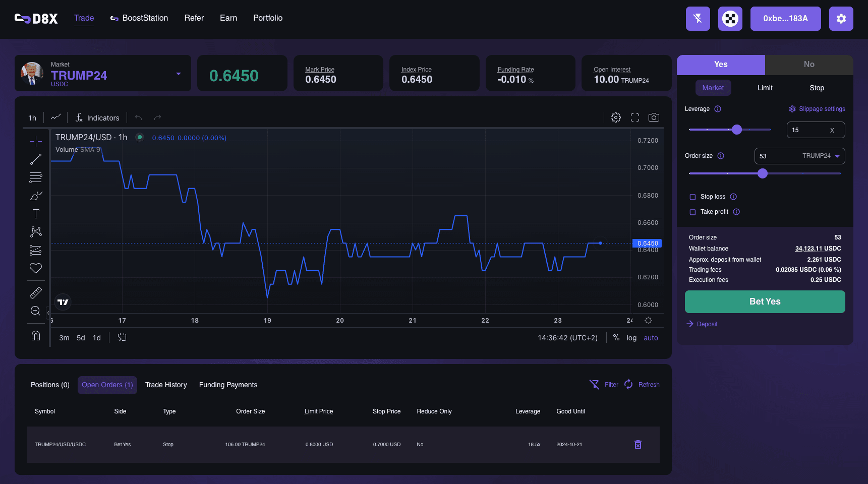868x484 pixels.
Task: Enable the magnet snapping tool
Action: coord(35,335)
